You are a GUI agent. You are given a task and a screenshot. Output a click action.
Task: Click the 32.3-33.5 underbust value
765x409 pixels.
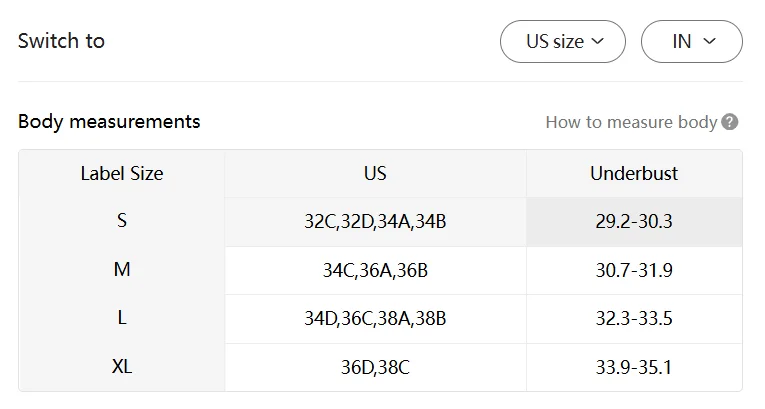pos(634,319)
